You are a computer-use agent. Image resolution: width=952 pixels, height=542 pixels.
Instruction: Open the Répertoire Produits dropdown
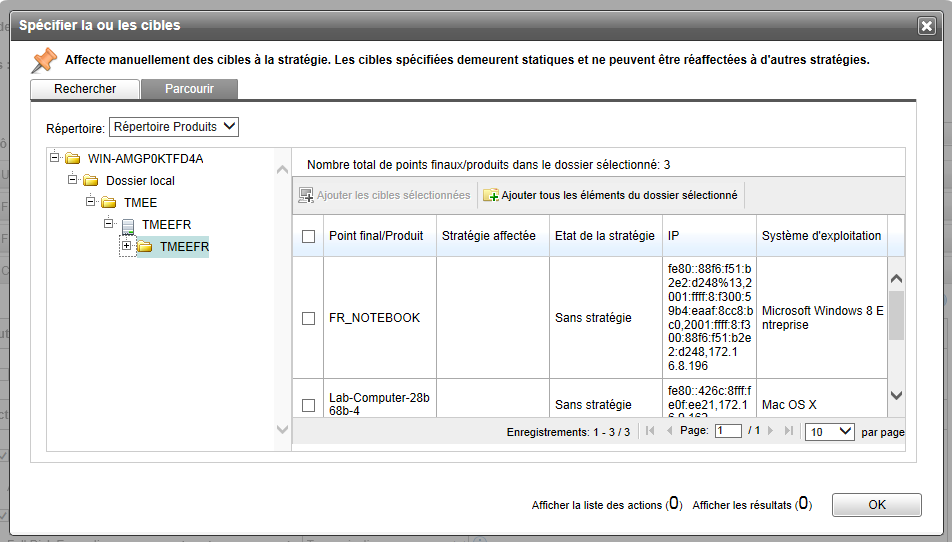point(174,127)
